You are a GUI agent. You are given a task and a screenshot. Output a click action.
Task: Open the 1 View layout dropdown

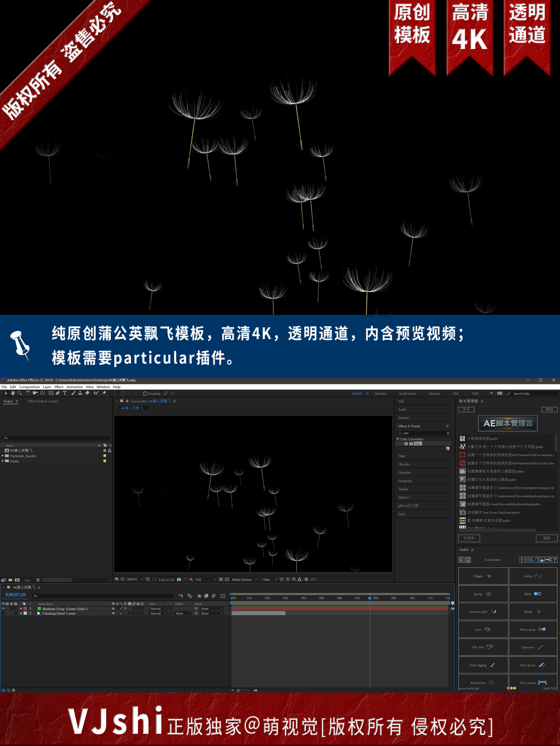pos(269,579)
